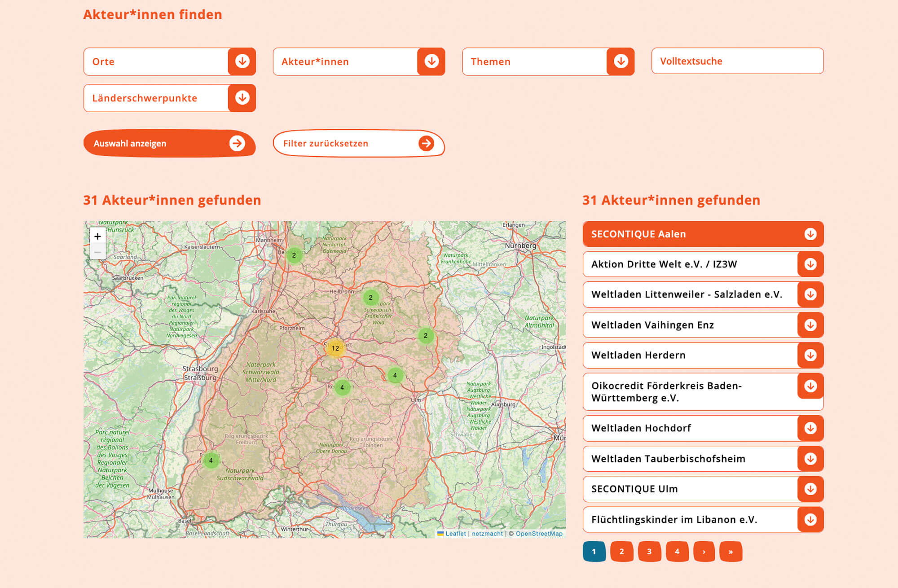Go to results page 4
Viewport: 898px width, 588px height.
677,551
